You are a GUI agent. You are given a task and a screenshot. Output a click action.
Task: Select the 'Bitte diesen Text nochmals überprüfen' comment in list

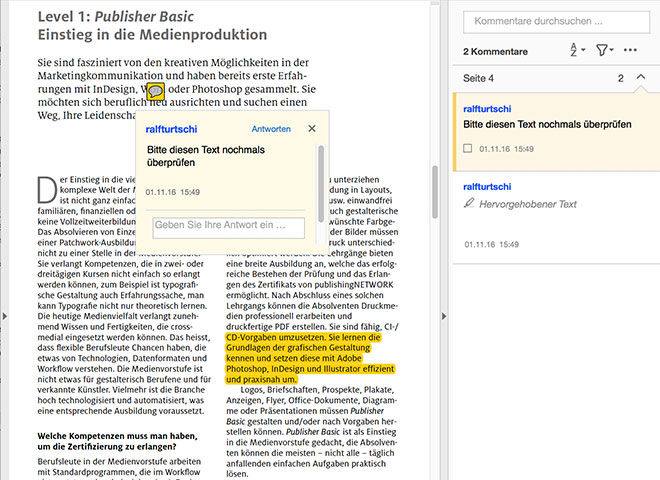(x=556, y=132)
